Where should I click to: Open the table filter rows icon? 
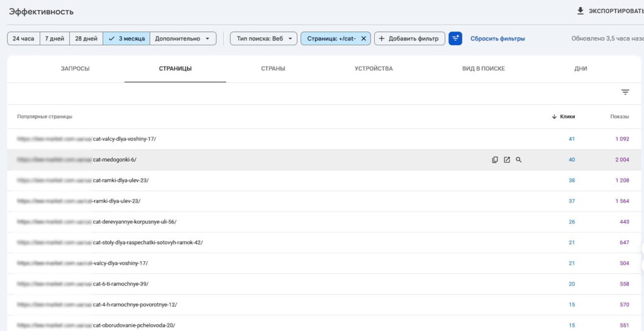pyautogui.click(x=625, y=93)
